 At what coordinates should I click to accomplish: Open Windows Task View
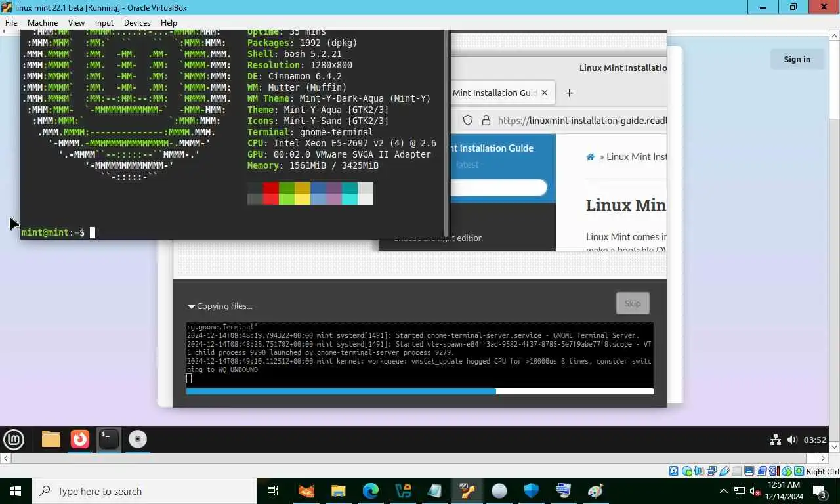(273, 491)
